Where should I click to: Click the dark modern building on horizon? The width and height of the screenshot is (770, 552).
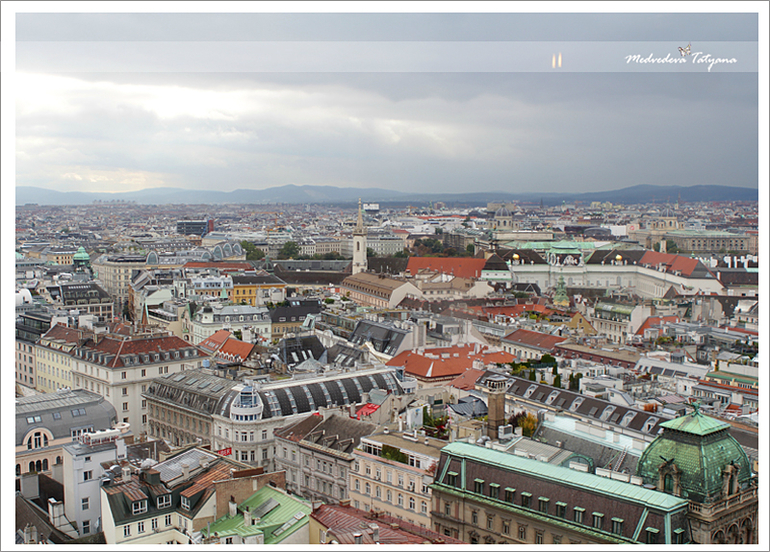coord(193,227)
